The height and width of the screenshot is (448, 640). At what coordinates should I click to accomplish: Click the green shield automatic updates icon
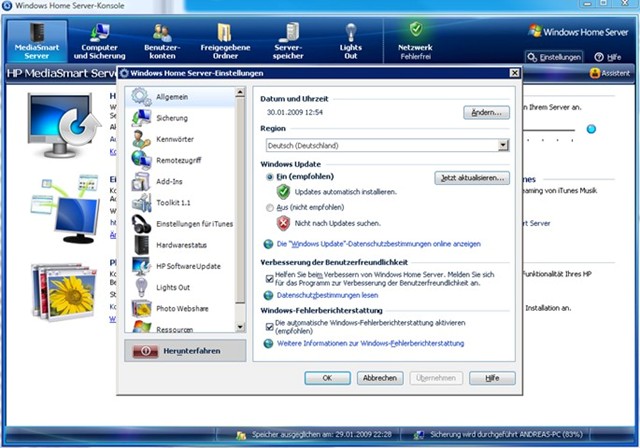[x=283, y=191]
